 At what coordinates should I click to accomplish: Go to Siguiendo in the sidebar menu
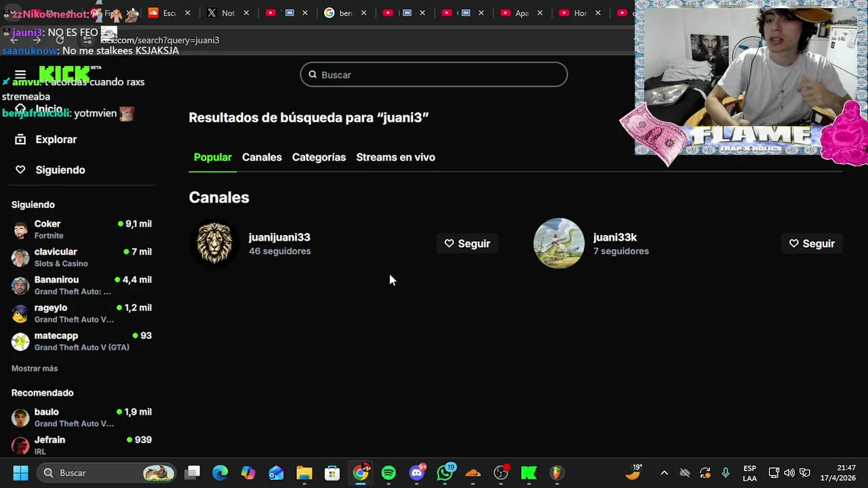pyautogui.click(x=60, y=170)
